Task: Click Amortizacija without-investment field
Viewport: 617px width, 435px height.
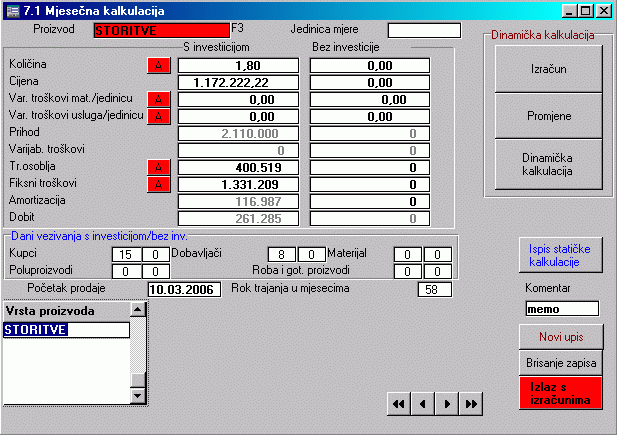Action: 370,202
